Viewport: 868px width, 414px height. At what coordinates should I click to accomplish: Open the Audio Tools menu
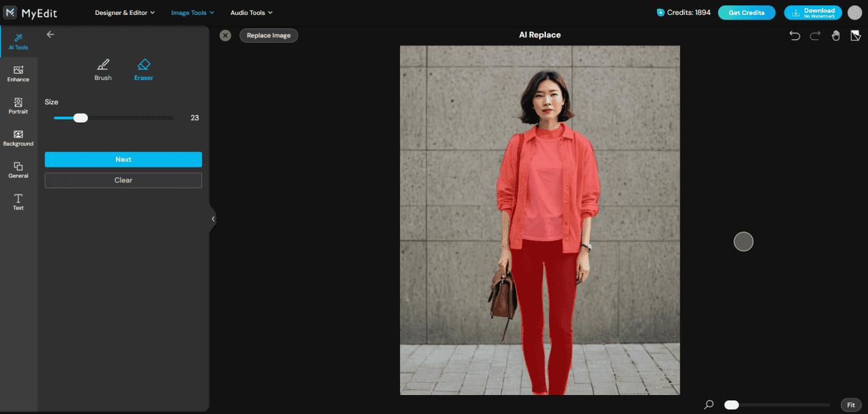click(x=250, y=12)
